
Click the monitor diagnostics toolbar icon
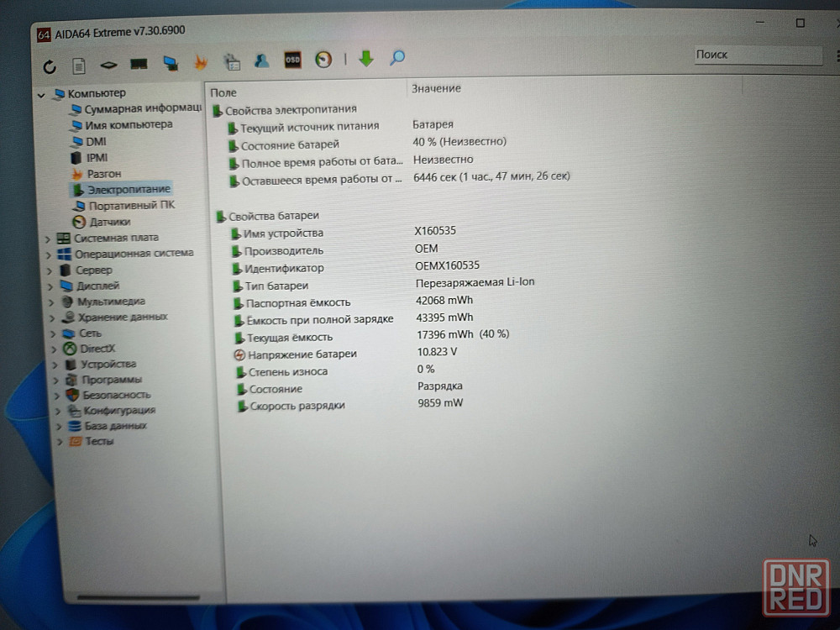tap(171, 64)
